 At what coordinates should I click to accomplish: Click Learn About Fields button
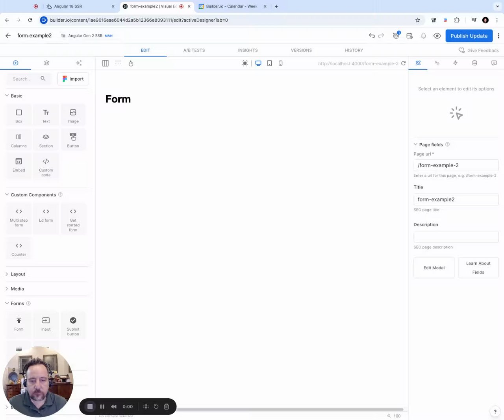[478, 268]
